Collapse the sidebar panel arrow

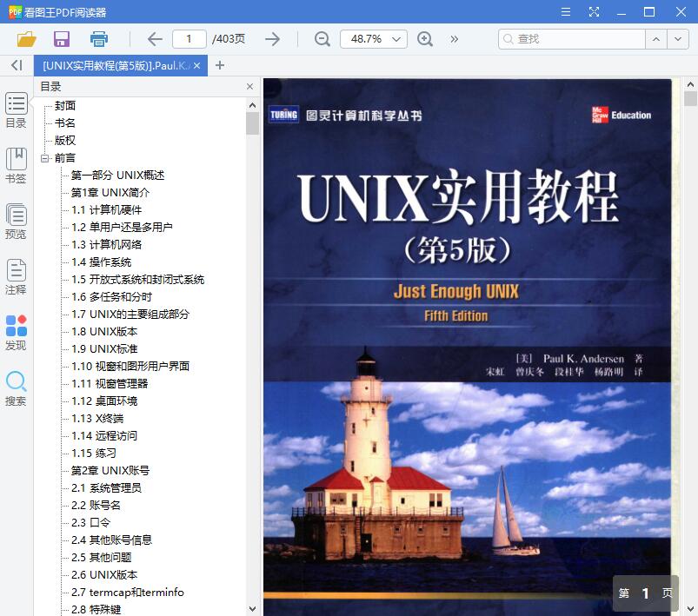[x=17, y=65]
